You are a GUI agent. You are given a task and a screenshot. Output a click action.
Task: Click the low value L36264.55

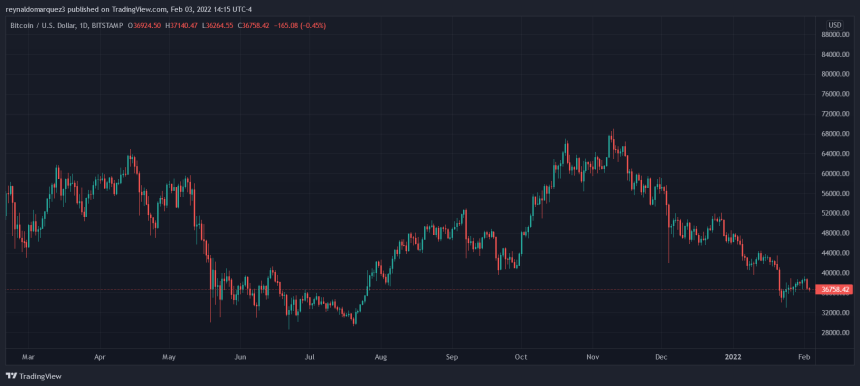[x=218, y=25]
